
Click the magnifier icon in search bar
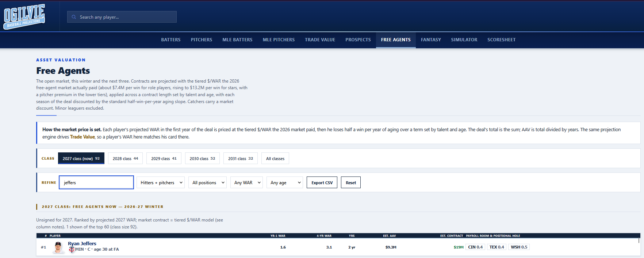pos(74,17)
